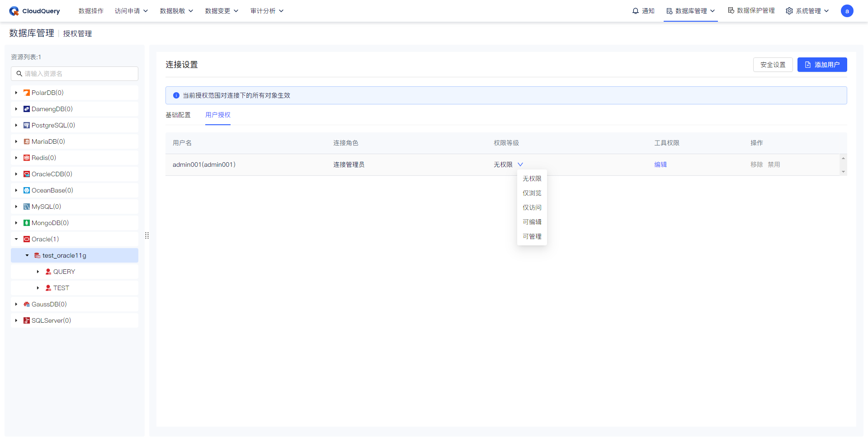Open the 审计分析 menu
The width and height of the screenshot is (868, 442).
pyautogui.click(x=267, y=11)
